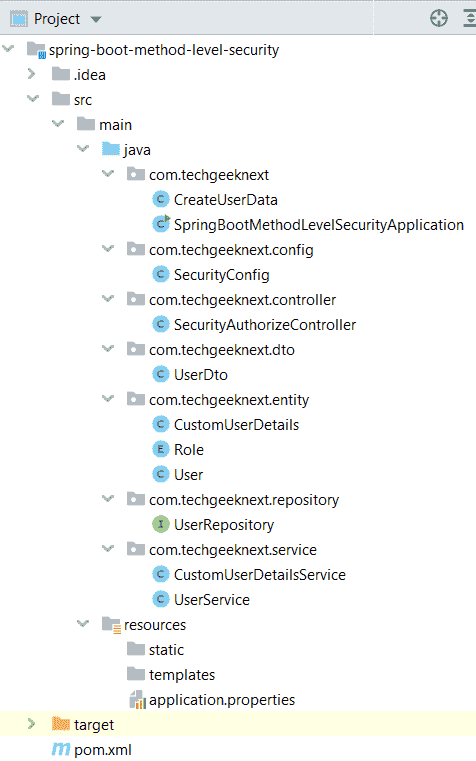Image resolution: width=476 pixels, height=761 pixels.
Task: Expand the target folder
Action: pyautogui.click(x=32, y=724)
